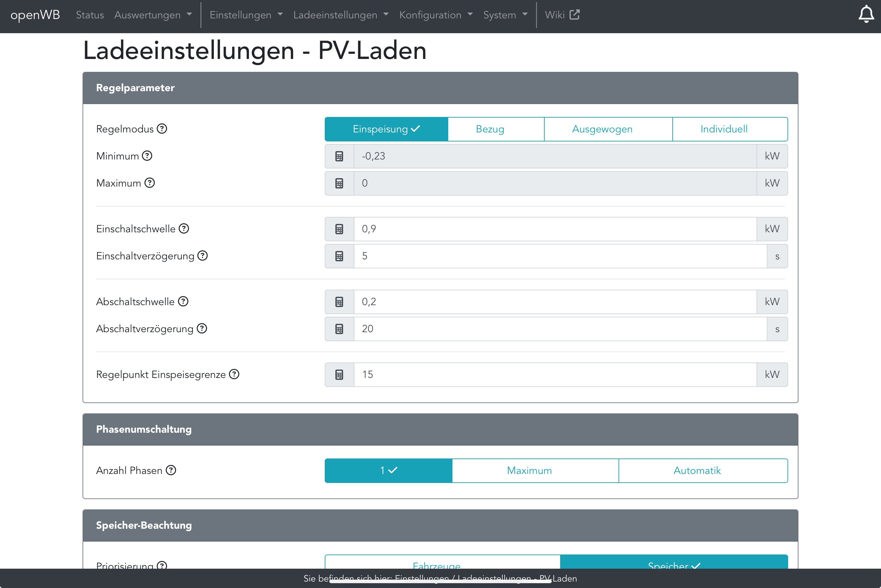Image resolution: width=881 pixels, height=588 pixels.
Task: Click into the Abschaltschwelle value field
Action: 555,302
